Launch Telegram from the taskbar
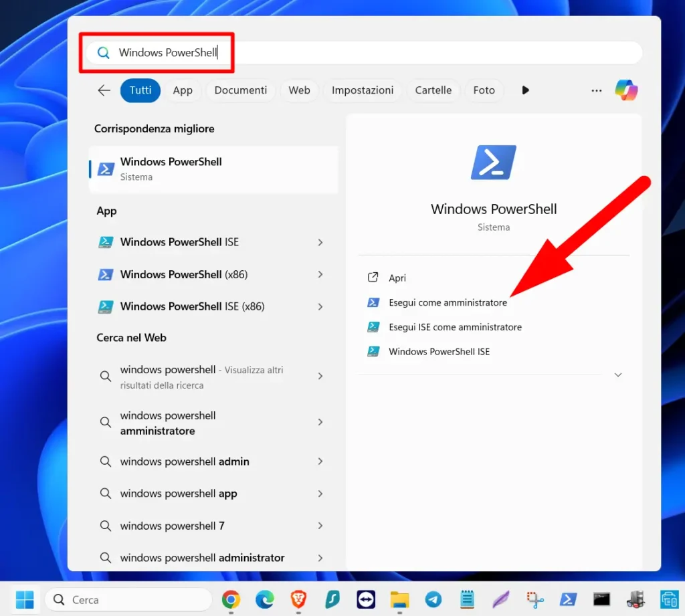Screen dimensions: 685x616 click(x=433, y=599)
